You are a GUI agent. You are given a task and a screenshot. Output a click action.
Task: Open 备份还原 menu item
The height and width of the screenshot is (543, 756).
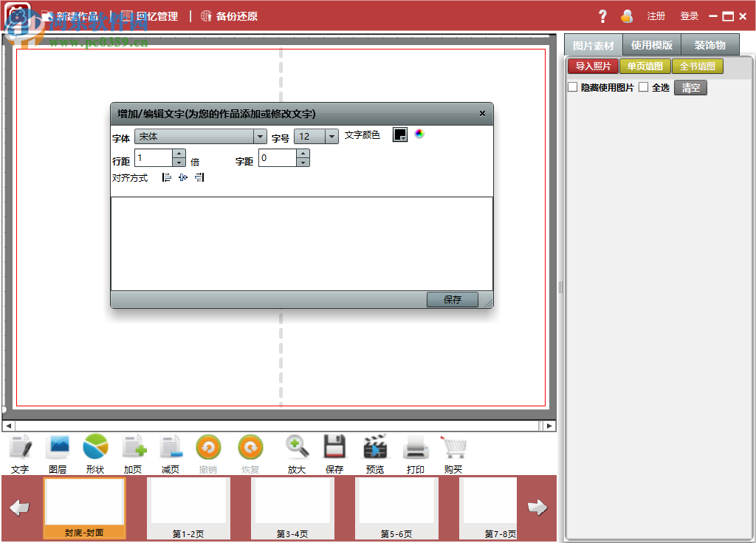click(x=229, y=16)
